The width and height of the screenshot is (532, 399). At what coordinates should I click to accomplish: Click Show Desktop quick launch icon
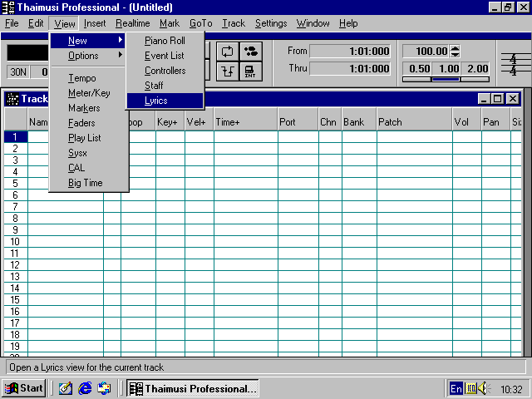pyautogui.click(x=66, y=388)
